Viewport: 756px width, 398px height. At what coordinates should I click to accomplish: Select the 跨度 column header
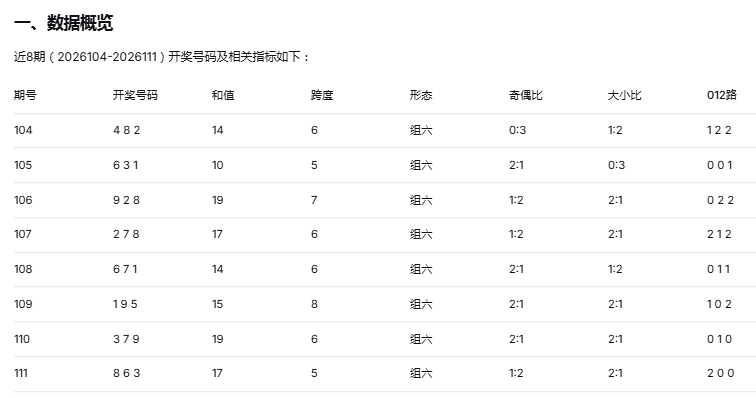pos(322,95)
